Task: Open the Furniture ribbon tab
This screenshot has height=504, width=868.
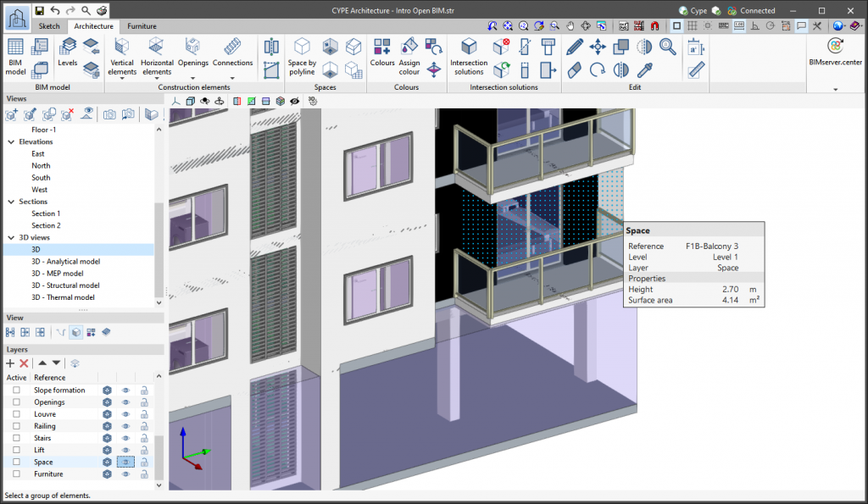Action: pyautogui.click(x=142, y=26)
